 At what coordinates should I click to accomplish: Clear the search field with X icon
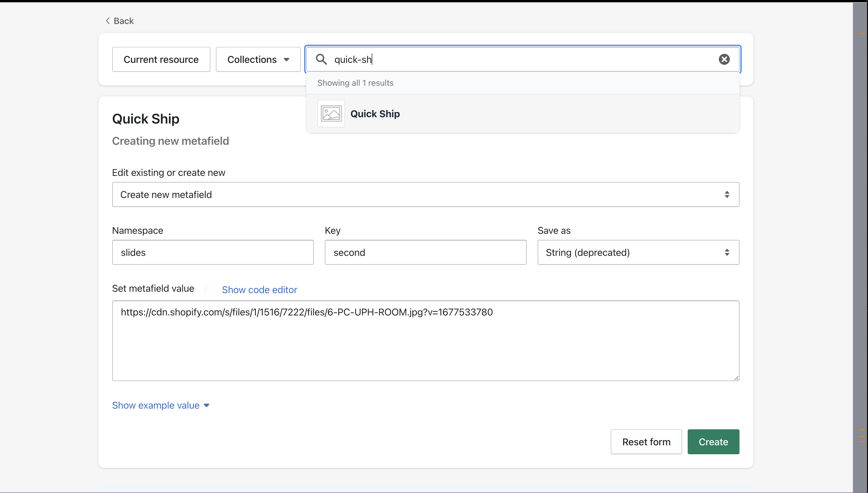tap(724, 59)
